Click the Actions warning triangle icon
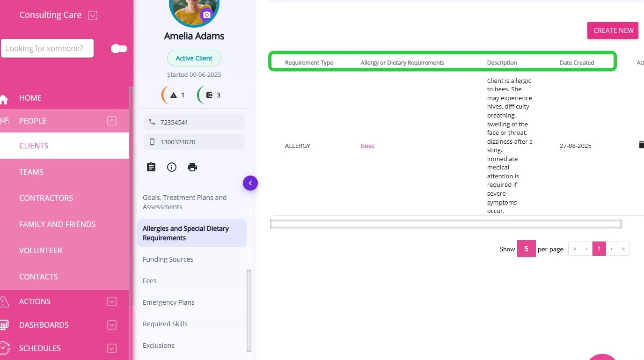This screenshot has height=360, width=644. (x=5, y=301)
